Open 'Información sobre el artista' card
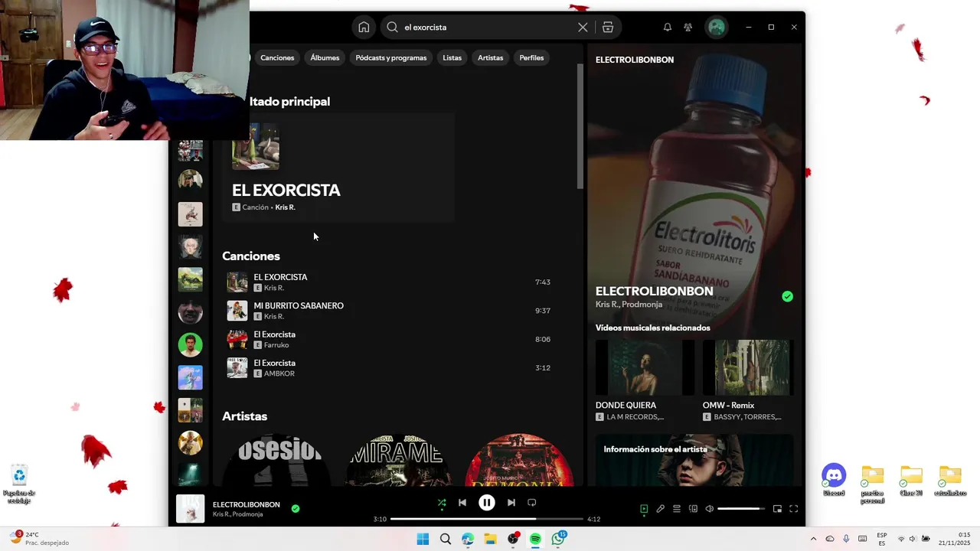980x551 pixels. click(x=694, y=461)
